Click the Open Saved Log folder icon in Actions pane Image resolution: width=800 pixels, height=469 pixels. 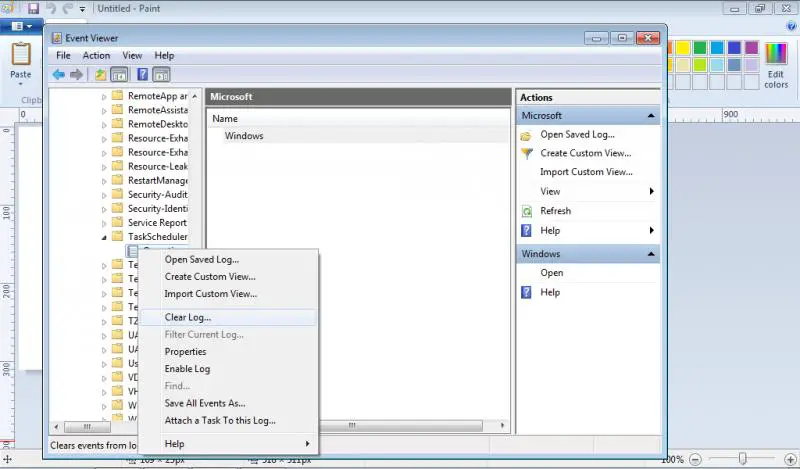pyautogui.click(x=526, y=135)
